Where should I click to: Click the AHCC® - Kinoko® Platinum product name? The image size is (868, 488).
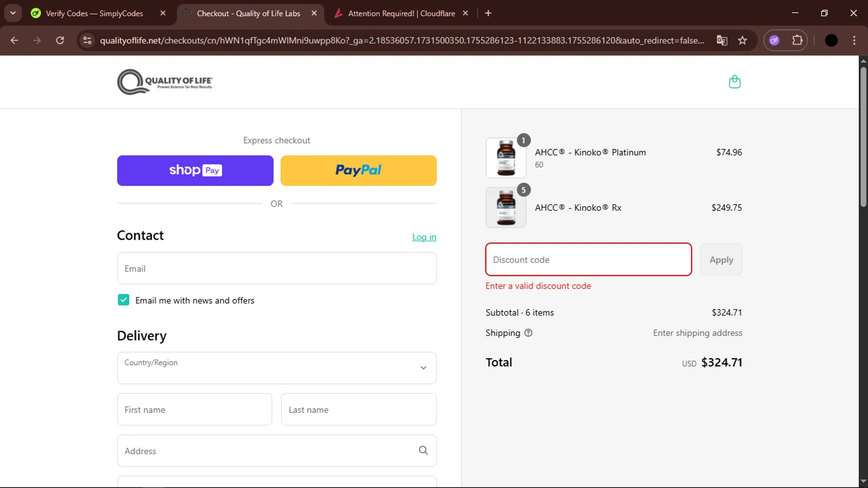click(590, 152)
